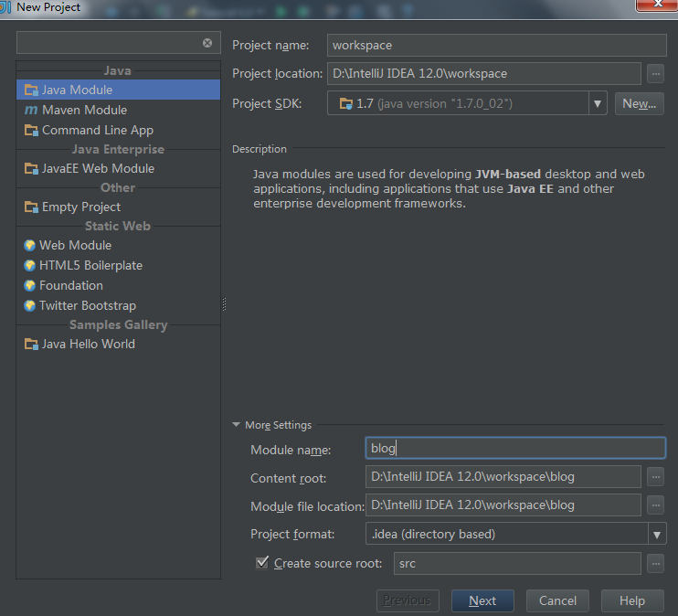Open the Project SDK dropdown
The height and width of the screenshot is (616, 678).
[598, 103]
